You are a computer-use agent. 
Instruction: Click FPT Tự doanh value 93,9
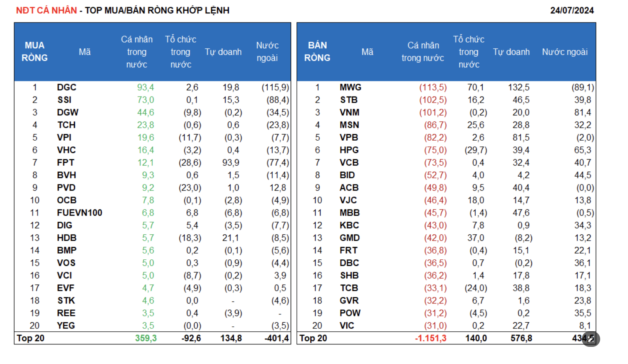(231, 163)
